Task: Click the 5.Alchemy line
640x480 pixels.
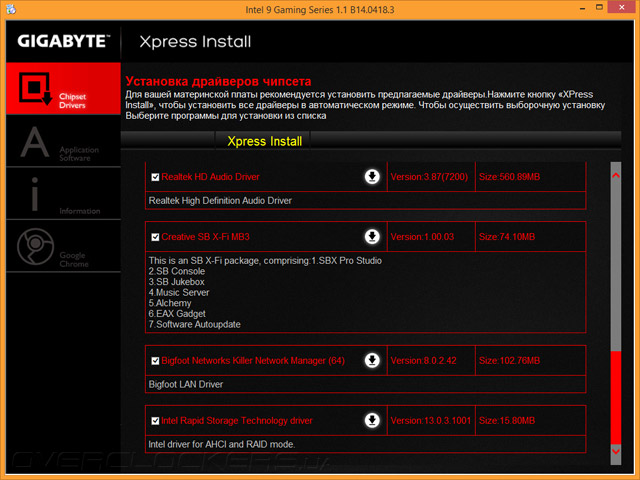Action: [170, 303]
